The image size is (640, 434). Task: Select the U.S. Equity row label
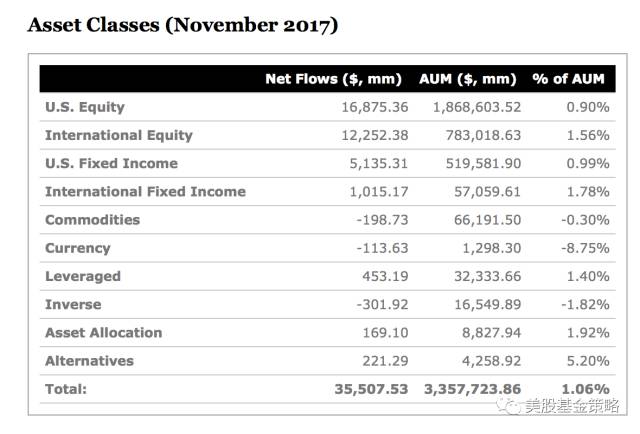point(85,107)
